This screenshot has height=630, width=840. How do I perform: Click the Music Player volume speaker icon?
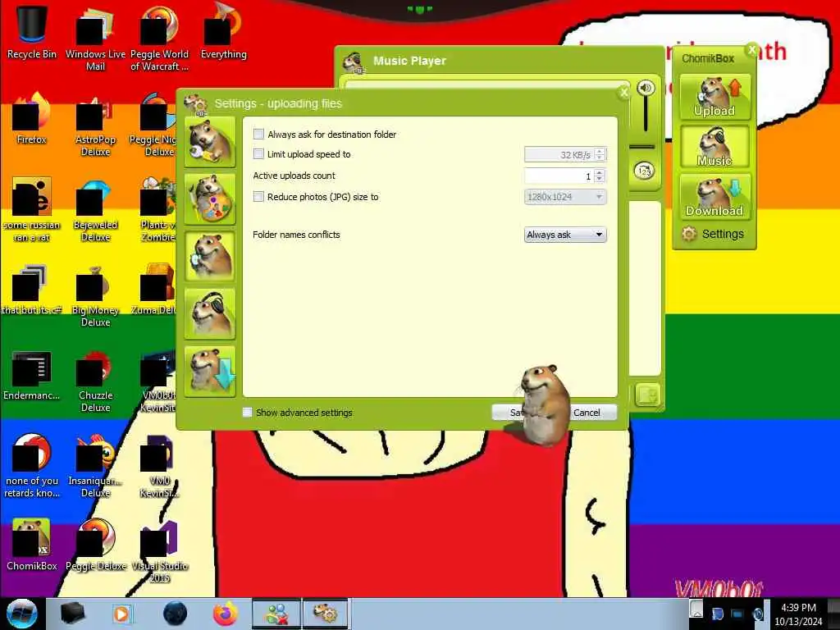pyautogui.click(x=646, y=88)
